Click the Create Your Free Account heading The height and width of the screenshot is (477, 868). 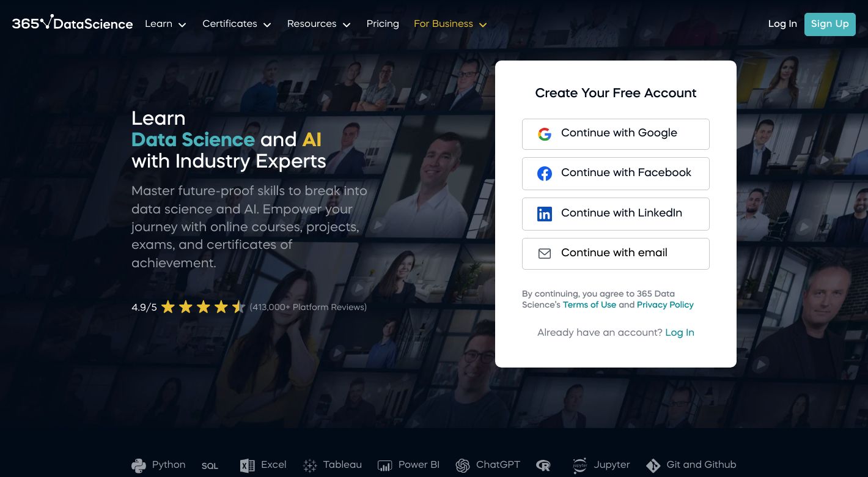click(x=616, y=93)
